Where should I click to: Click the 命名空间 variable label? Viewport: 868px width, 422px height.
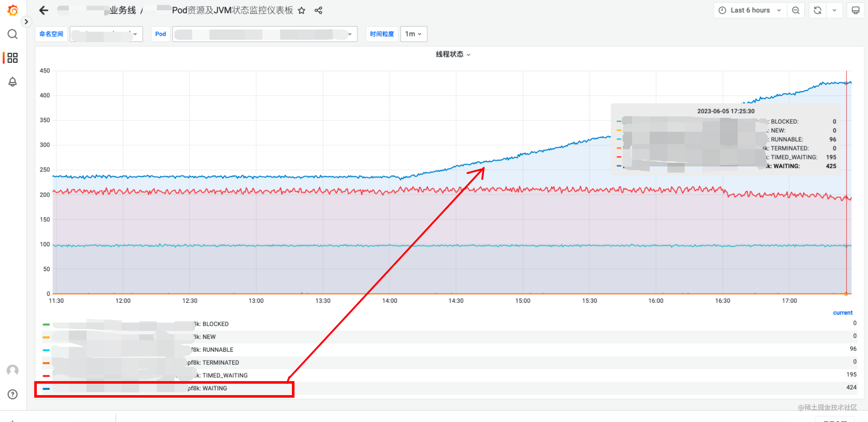pyautogui.click(x=51, y=34)
